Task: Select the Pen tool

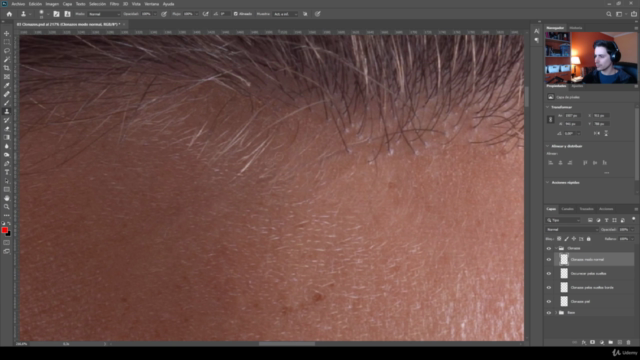Action: coord(7,163)
